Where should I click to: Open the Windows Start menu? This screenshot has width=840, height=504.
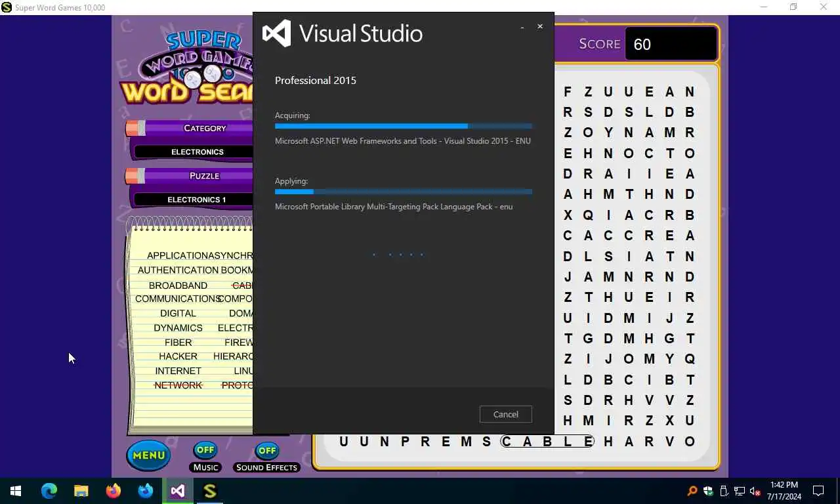pyautogui.click(x=16, y=491)
